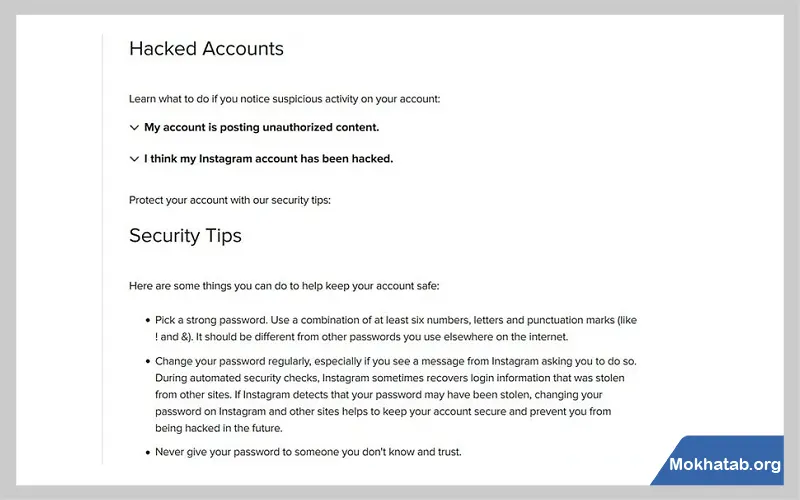This screenshot has height=500, width=800.
Task: Click the 'Learn what to do if you notice' sentence
Action: coord(284,99)
